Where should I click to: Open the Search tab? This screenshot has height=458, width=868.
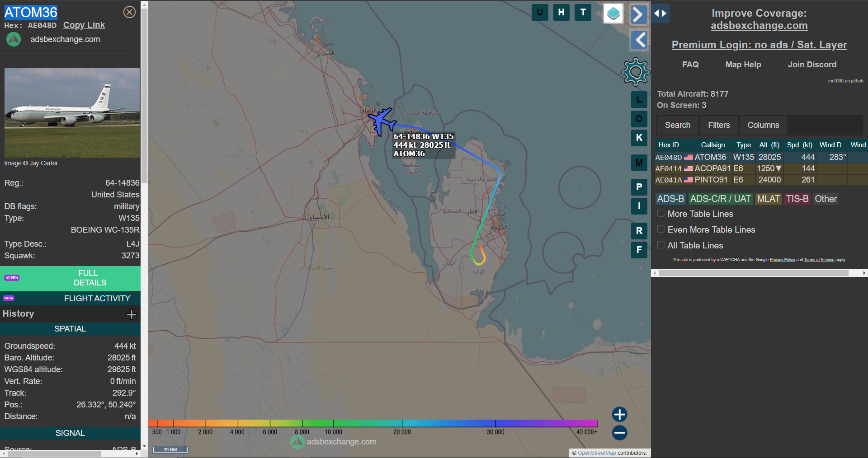pos(677,125)
